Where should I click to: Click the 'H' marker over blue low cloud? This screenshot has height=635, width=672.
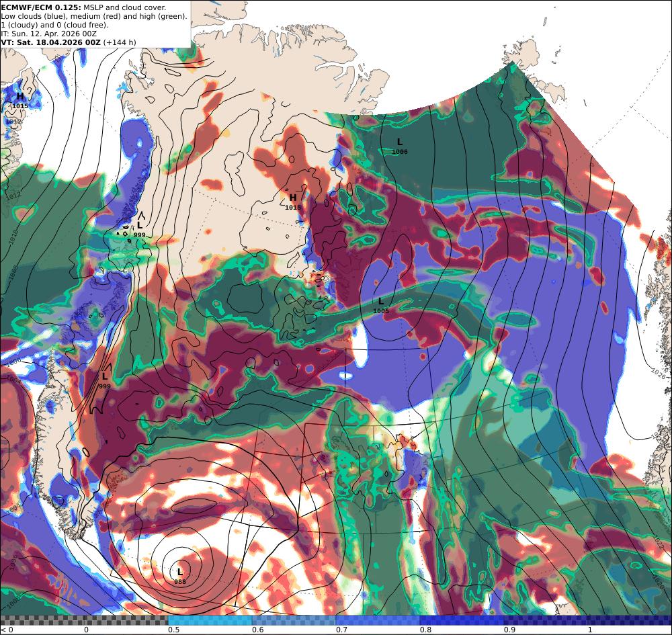(x=20, y=96)
